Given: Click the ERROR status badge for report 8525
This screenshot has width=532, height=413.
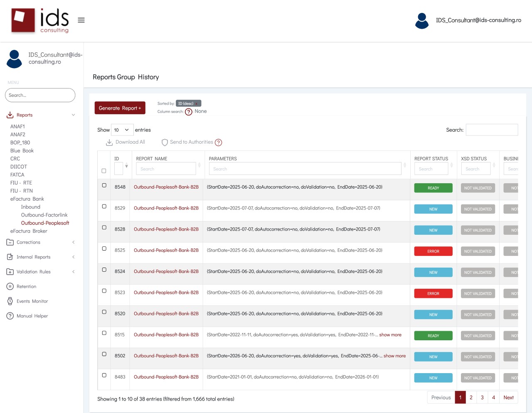Looking at the screenshot, I should point(433,251).
